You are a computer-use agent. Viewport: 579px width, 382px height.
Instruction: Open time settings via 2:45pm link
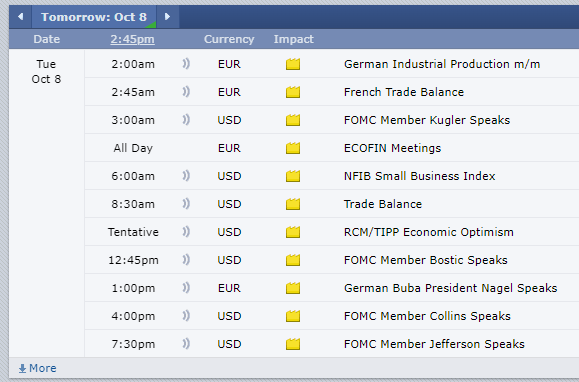point(133,39)
